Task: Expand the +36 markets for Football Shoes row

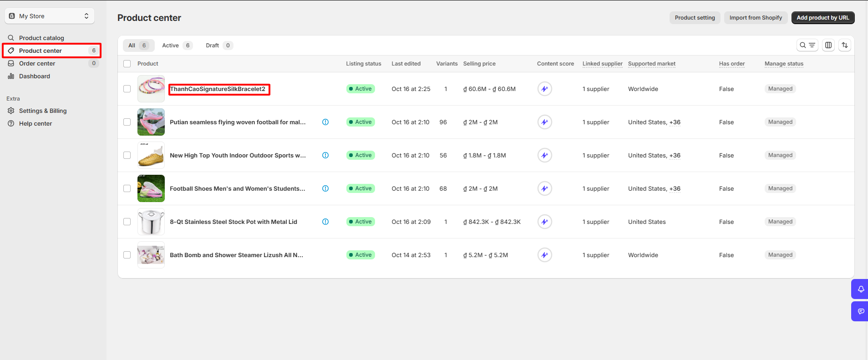Action: 675,188
